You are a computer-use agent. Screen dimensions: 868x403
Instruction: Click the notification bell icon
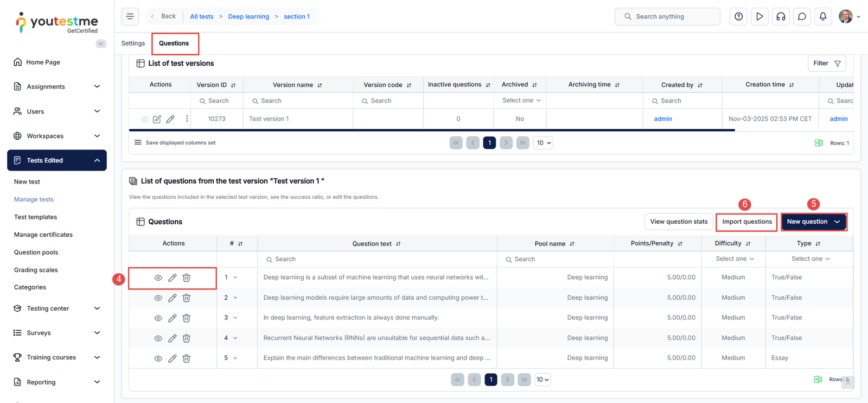tap(823, 16)
